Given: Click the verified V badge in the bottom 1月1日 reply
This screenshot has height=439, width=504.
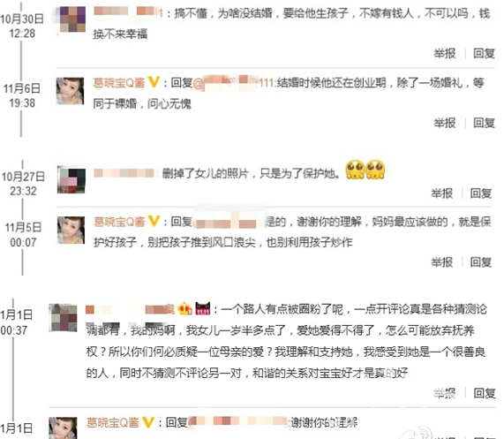Looking at the screenshot, I should (148, 422).
